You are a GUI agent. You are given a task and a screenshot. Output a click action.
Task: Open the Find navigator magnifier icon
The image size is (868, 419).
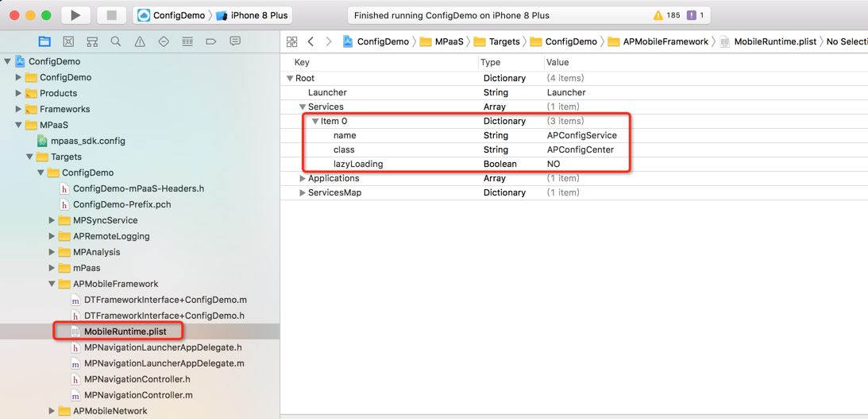(x=116, y=41)
